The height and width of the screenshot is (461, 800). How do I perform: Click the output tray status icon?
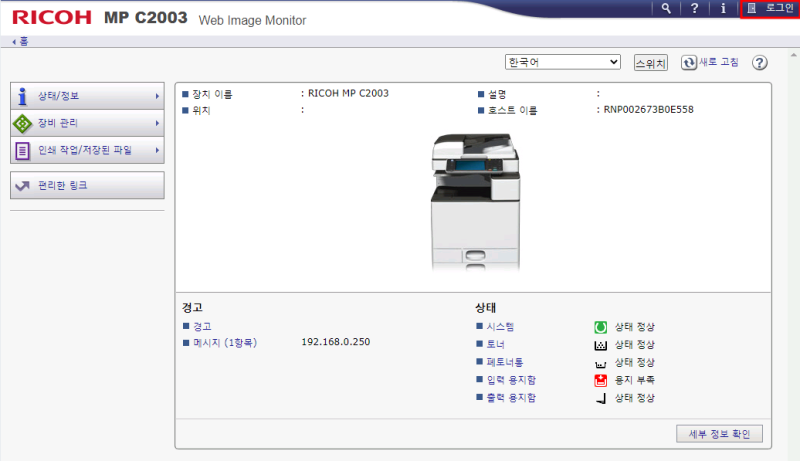[x=601, y=398]
